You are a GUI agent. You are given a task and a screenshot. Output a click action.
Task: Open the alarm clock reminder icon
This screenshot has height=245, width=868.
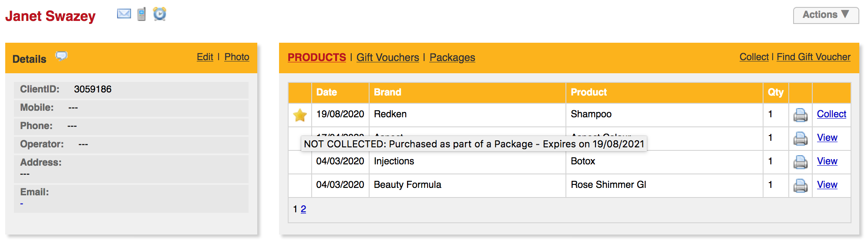(160, 14)
